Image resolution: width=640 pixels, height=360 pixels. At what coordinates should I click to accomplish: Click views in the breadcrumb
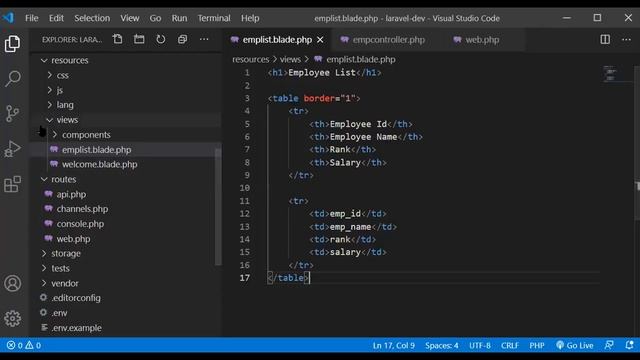(x=290, y=60)
